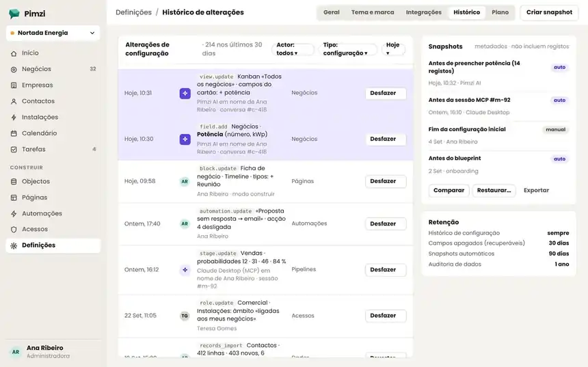This screenshot has height=367, width=588.
Task: Click the Pipelines area label
Action: (x=304, y=269)
